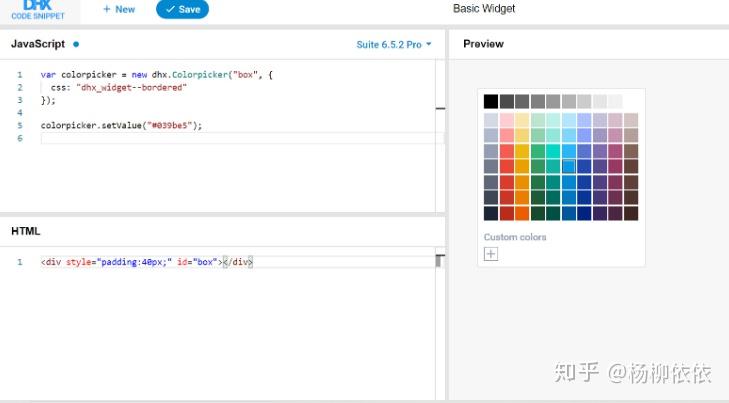
Task: Click the dropdown arrow next to Suite version
Action: [x=429, y=44]
